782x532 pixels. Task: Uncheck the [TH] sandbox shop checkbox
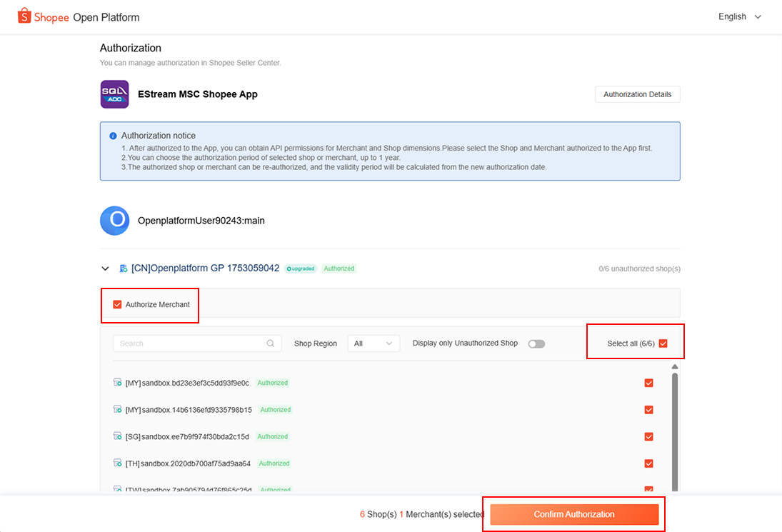point(648,463)
